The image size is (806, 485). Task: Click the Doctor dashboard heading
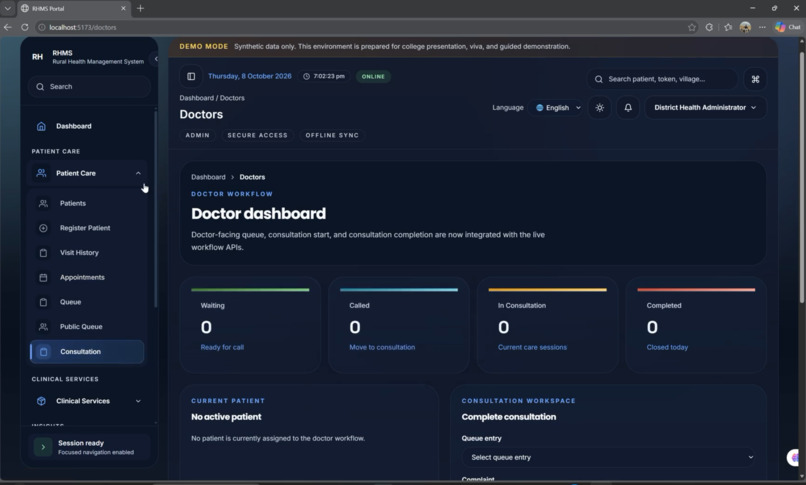point(259,214)
